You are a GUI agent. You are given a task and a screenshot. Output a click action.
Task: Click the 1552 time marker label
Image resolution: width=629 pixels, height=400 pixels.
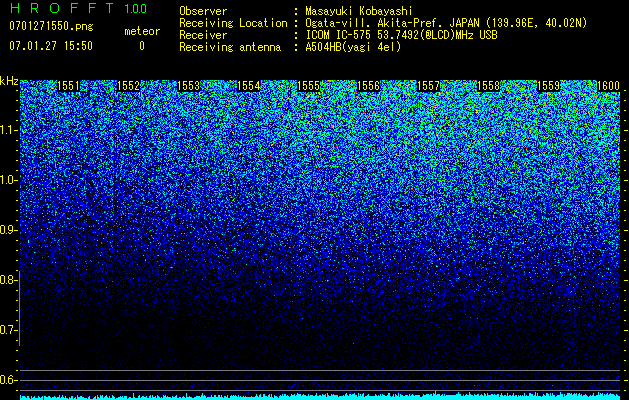[x=128, y=86]
